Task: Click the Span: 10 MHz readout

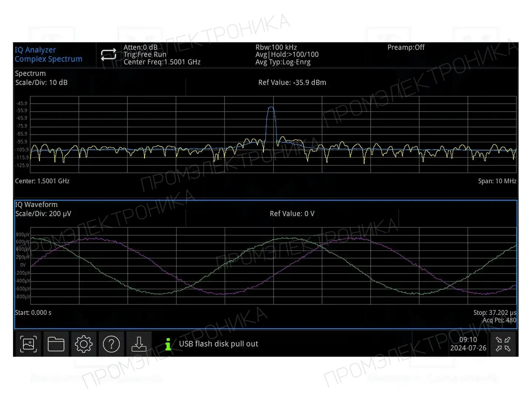Action: 497,181
